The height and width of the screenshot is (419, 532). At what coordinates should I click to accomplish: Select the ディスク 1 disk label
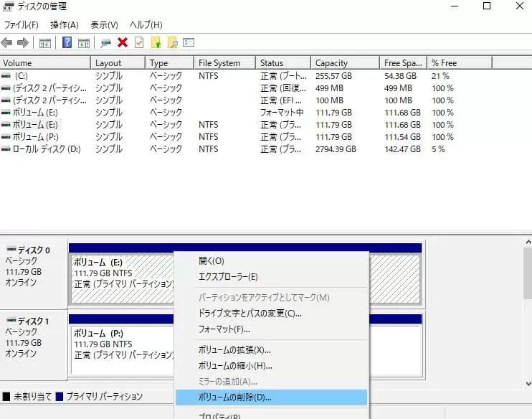33,321
